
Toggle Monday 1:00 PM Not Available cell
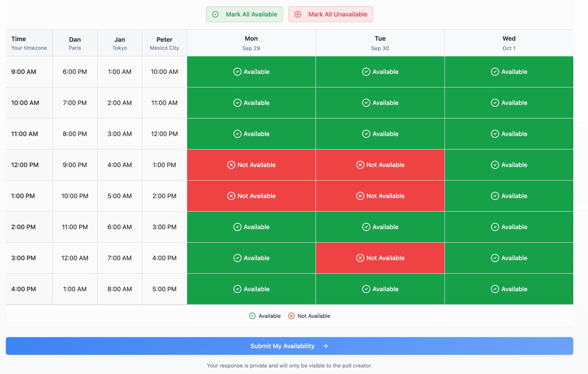251,196
